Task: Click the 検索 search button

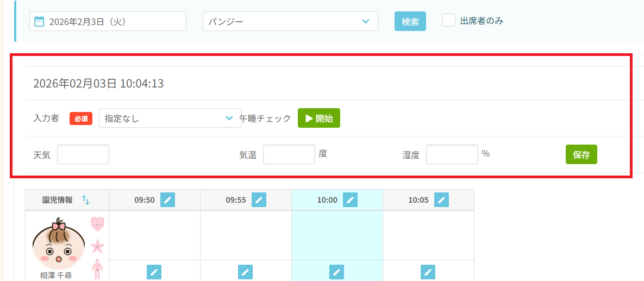Action: click(410, 21)
